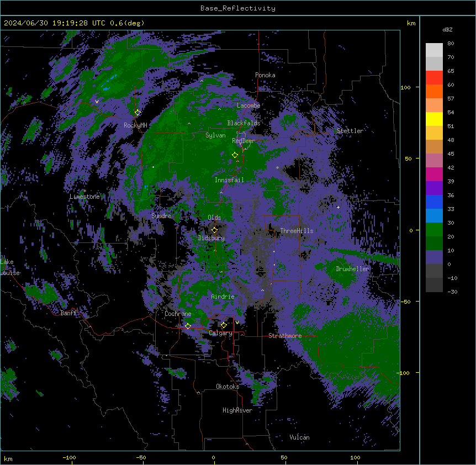This screenshot has width=476, height=465.
Task: Click the Lacombe city label
Action: (x=248, y=105)
